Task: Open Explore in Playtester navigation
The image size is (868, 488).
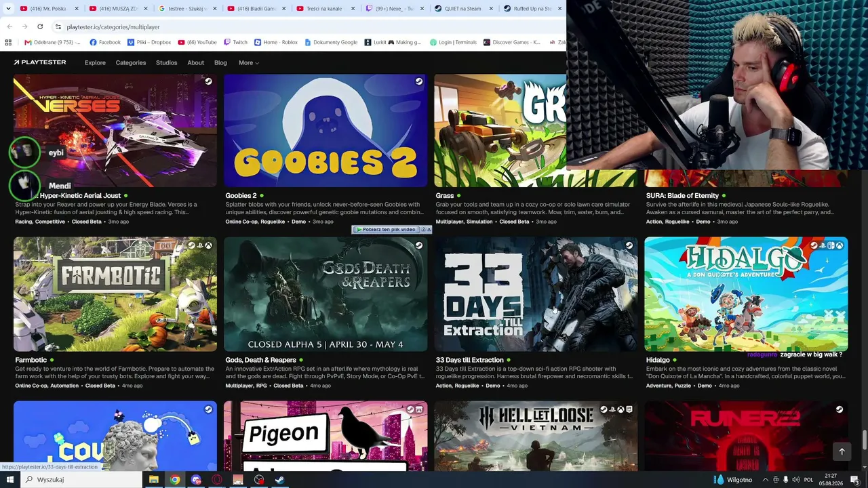Action: point(95,62)
